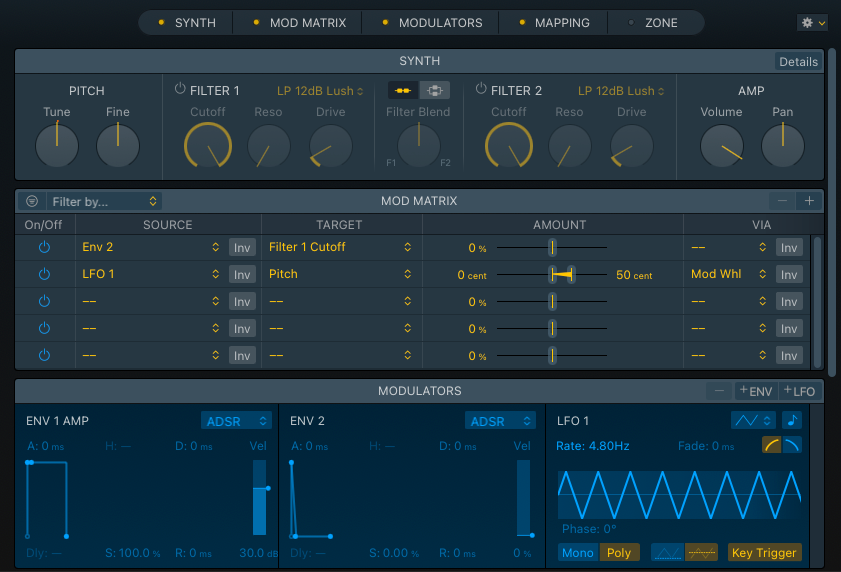Toggle via Inv on Mod Whl row
841x572 pixels.
click(789, 274)
